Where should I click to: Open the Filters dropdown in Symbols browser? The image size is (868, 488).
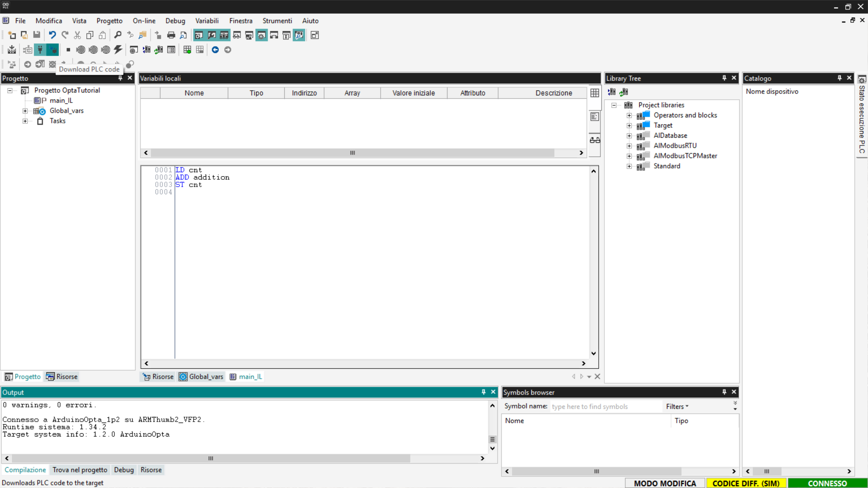click(x=677, y=407)
